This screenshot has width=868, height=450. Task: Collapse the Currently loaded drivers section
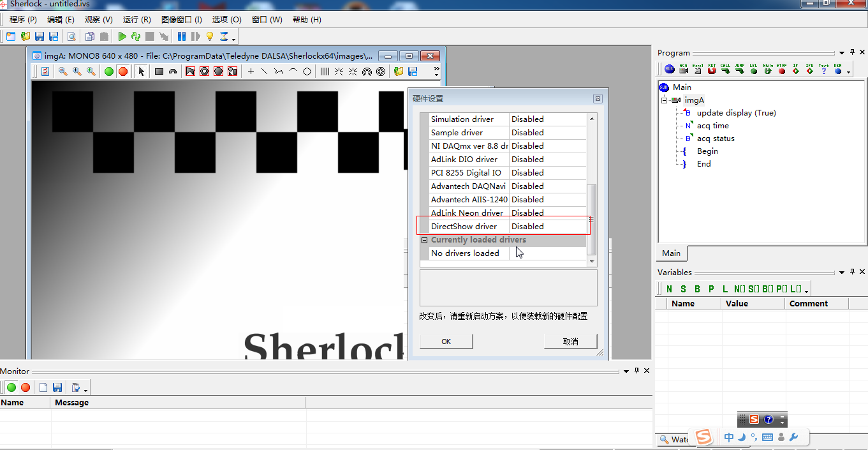(424, 240)
